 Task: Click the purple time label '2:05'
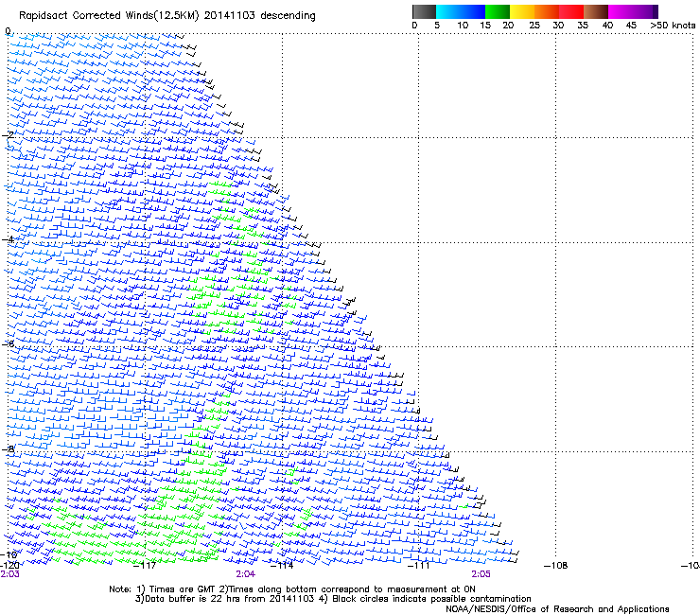click(x=481, y=574)
